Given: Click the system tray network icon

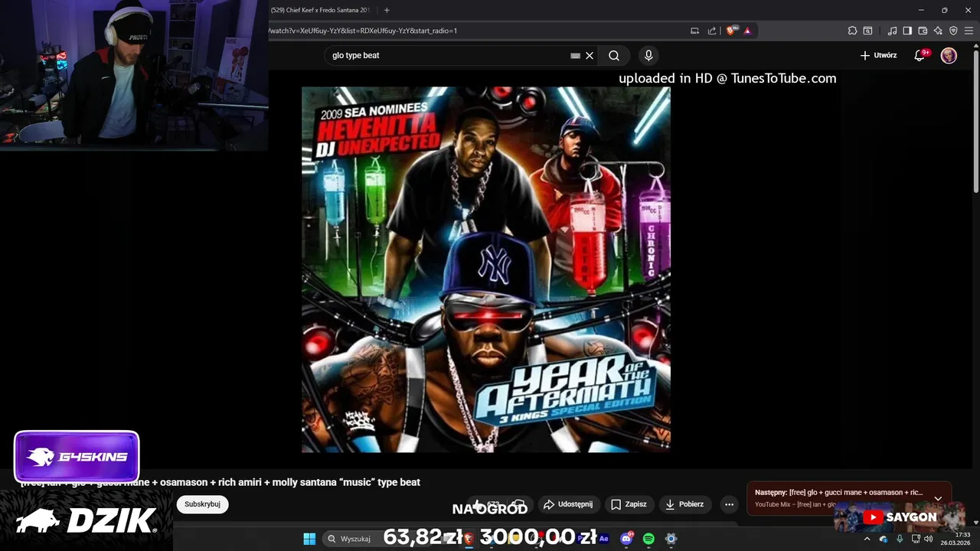Looking at the screenshot, I should coord(916,539).
